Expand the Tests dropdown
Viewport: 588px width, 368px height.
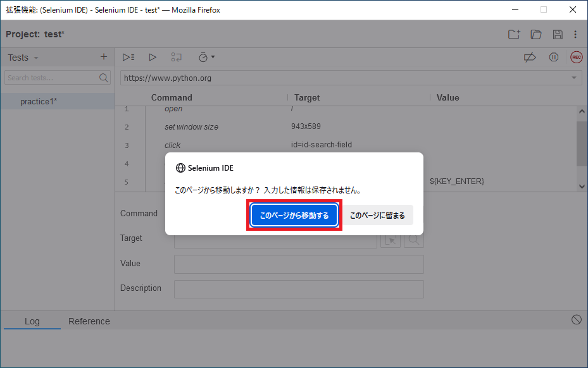23,58
